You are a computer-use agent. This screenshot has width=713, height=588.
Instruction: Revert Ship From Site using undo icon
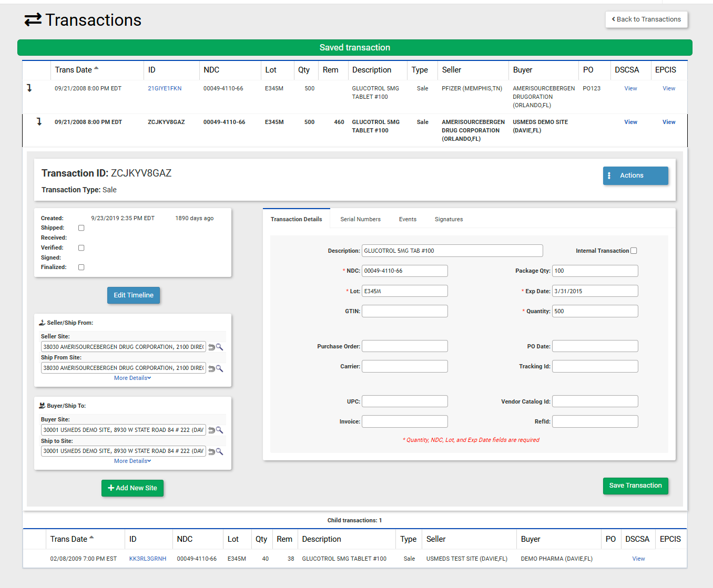211,369
